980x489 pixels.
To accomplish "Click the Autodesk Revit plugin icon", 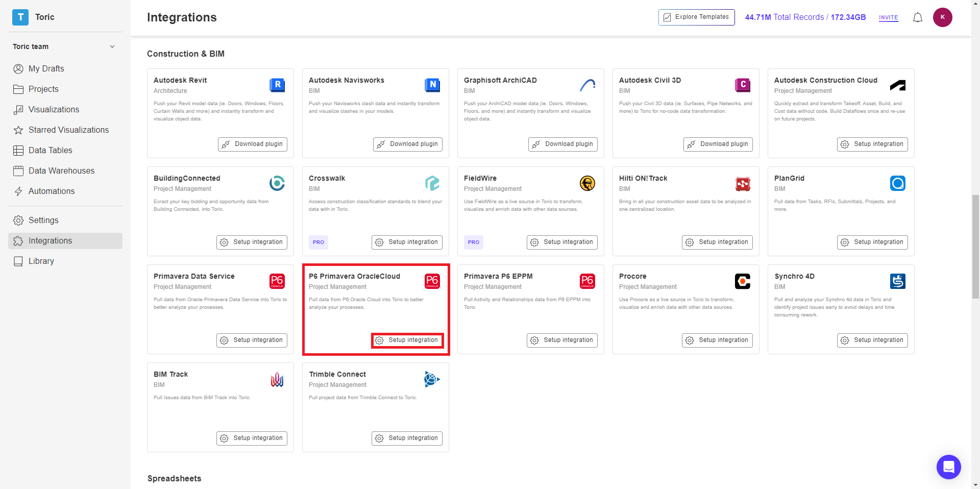I will (277, 85).
